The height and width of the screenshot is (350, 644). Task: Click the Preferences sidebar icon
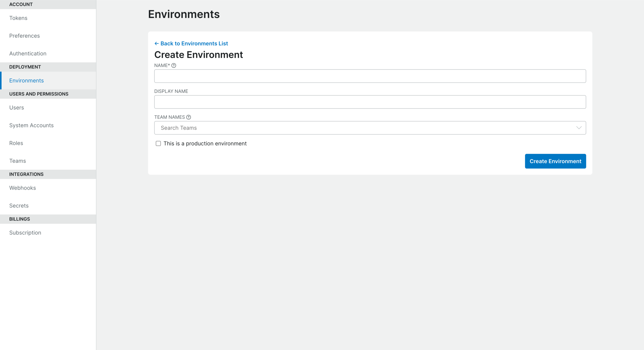(x=24, y=35)
